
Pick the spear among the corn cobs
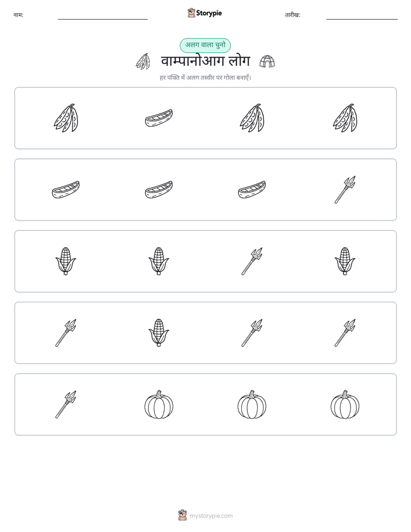(x=252, y=261)
